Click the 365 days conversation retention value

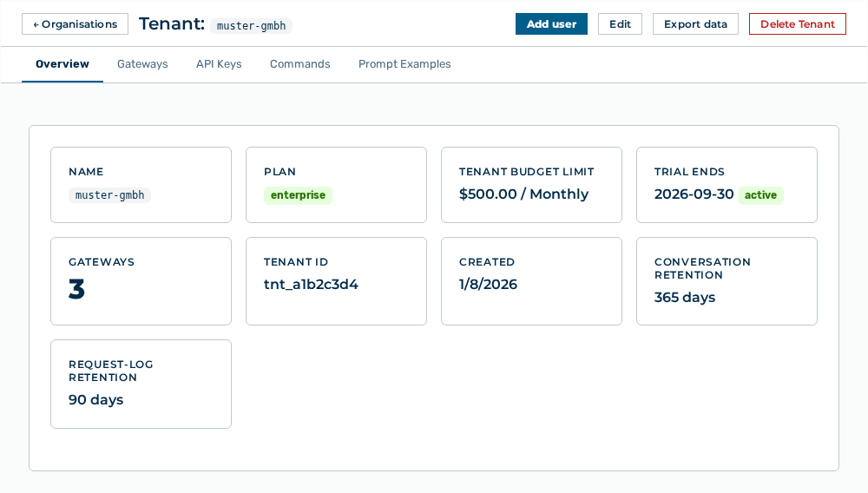pos(685,298)
